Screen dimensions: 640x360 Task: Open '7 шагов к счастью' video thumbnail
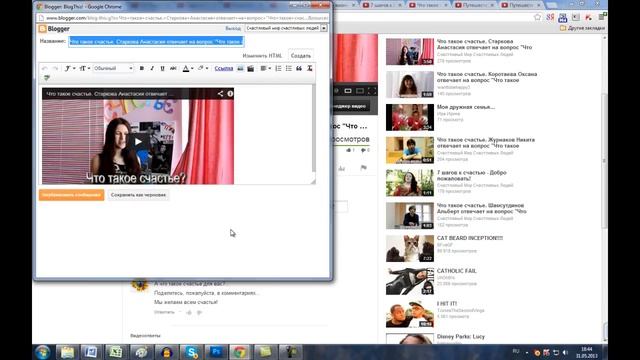410,183
